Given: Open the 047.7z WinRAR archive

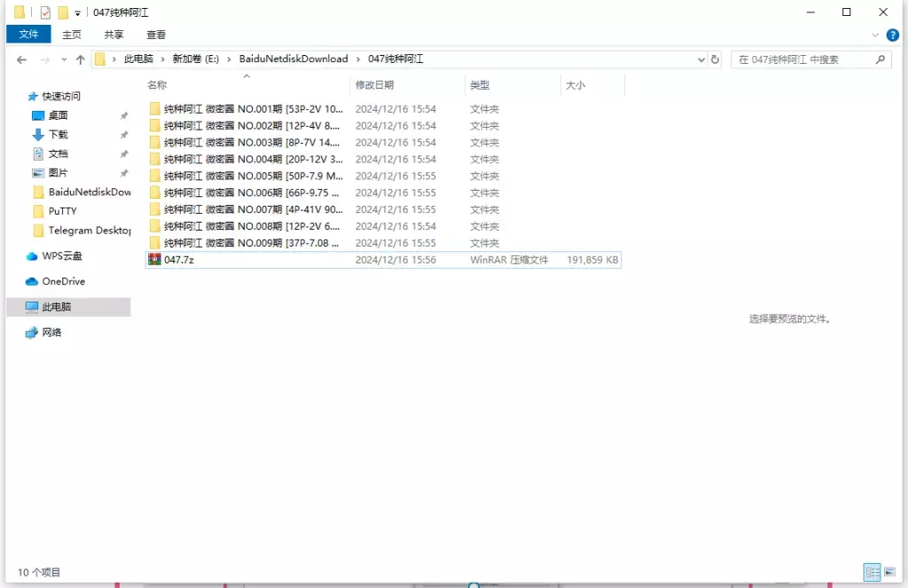Looking at the screenshot, I should point(177,259).
